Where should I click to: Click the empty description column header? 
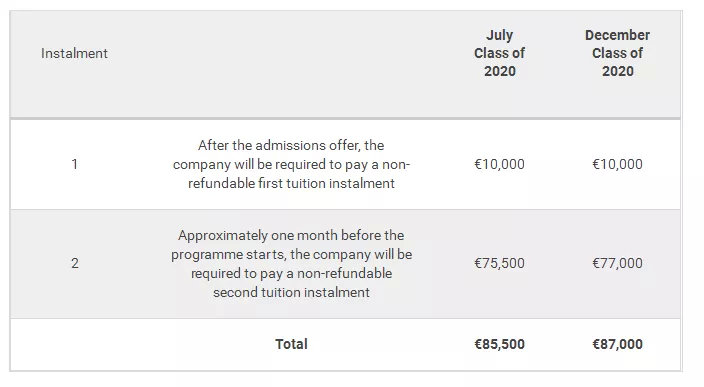[x=291, y=64]
